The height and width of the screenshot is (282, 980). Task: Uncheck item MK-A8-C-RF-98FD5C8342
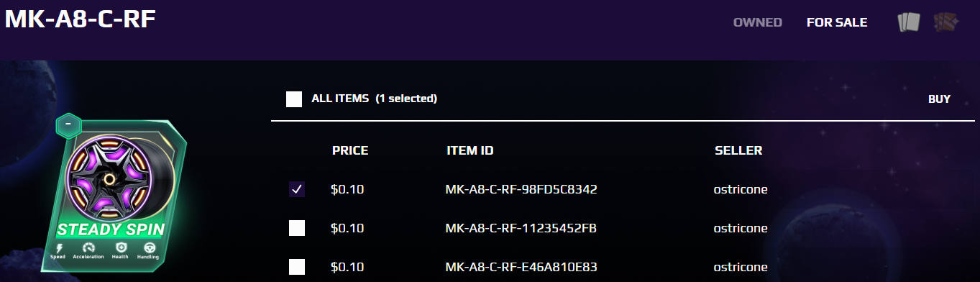point(296,189)
